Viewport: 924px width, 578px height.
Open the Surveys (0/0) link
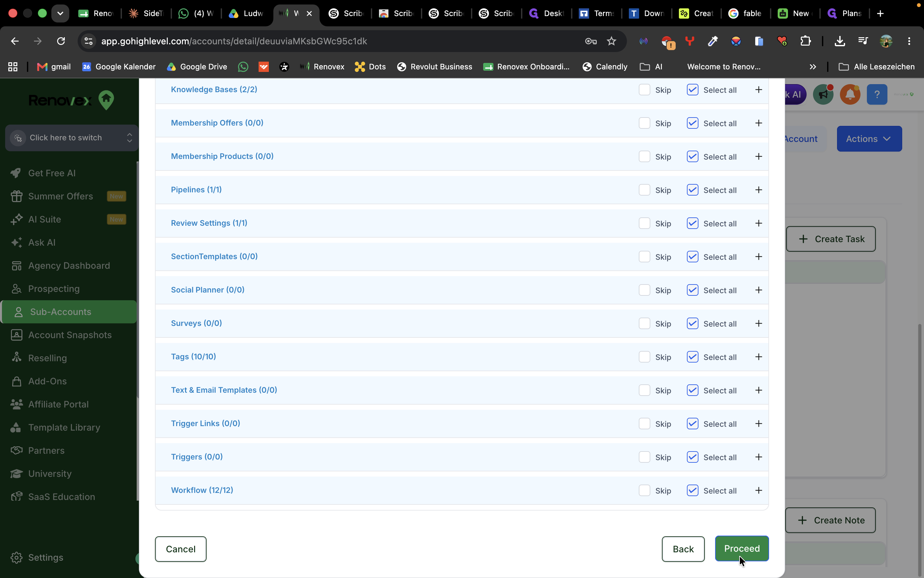pyautogui.click(x=196, y=323)
